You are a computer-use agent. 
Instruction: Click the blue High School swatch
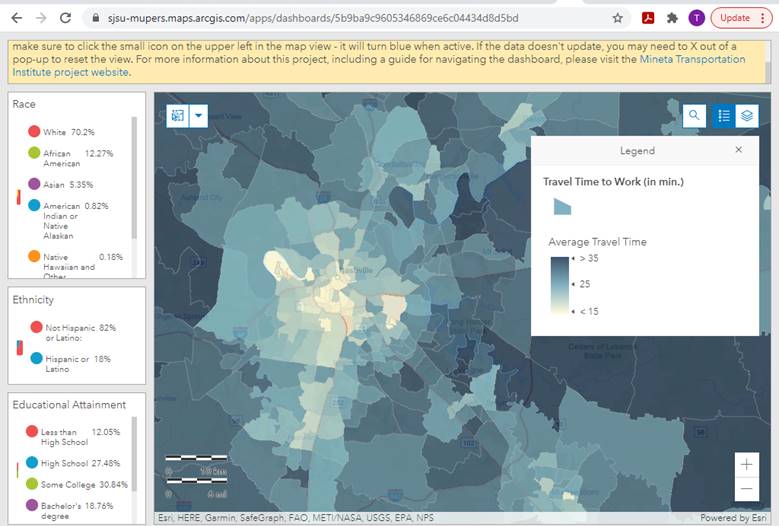pos(32,462)
